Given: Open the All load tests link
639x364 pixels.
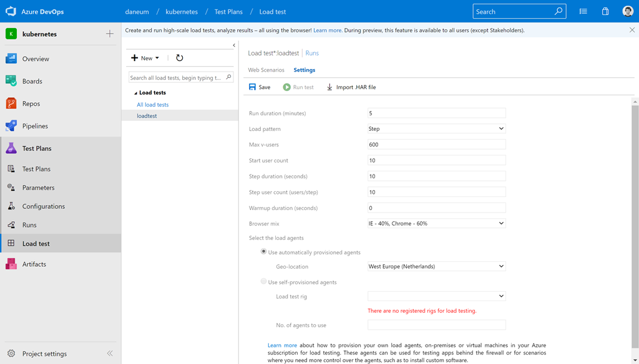Looking at the screenshot, I should tap(153, 105).
